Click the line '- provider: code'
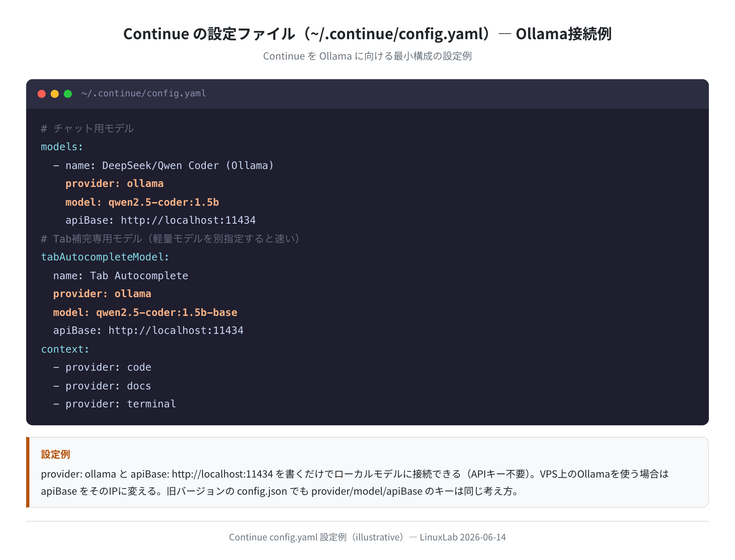735x560 pixels. [102, 367]
